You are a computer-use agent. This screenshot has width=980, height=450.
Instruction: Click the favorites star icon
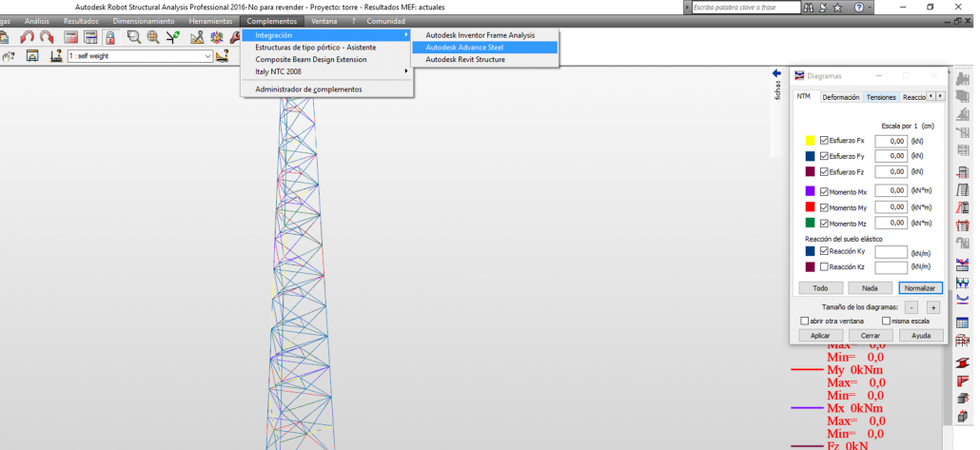point(836,8)
